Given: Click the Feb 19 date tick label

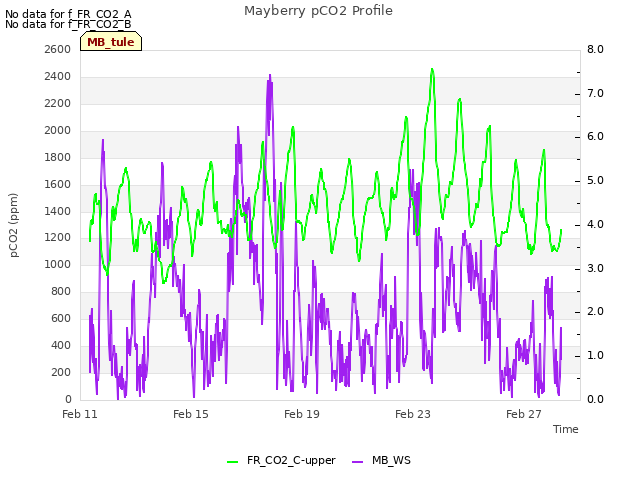Looking at the screenshot, I should 302,414.
